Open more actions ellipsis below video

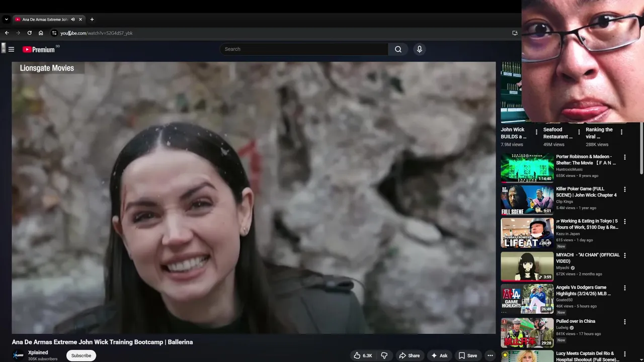tap(490, 355)
